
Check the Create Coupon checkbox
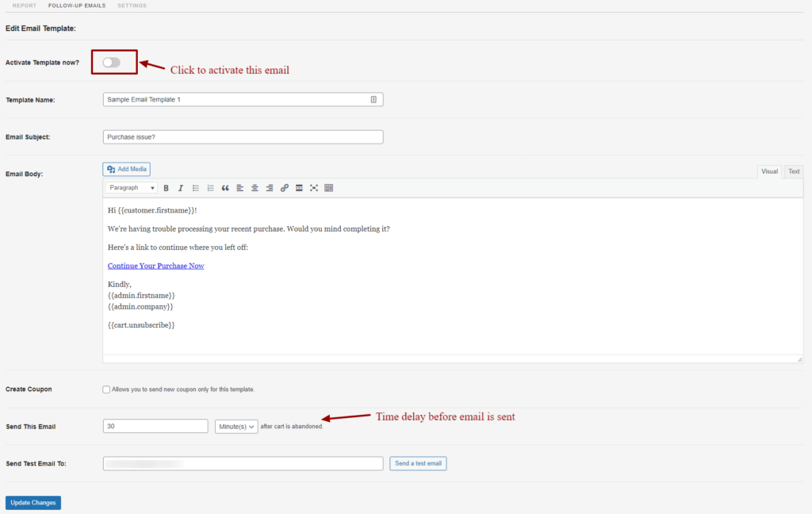coord(106,389)
